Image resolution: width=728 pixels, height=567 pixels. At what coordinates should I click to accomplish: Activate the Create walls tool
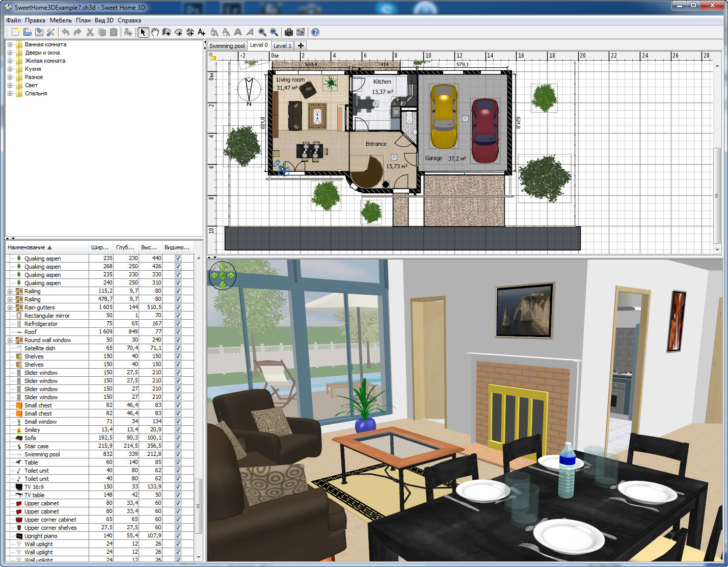pyautogui.click(x=167, y=32)
